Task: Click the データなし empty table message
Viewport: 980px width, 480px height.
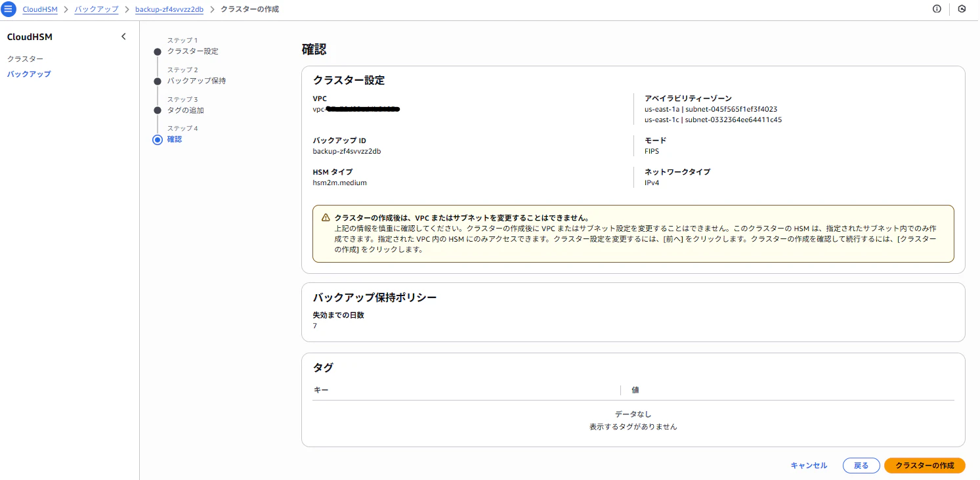Action: tap(633, 414)
